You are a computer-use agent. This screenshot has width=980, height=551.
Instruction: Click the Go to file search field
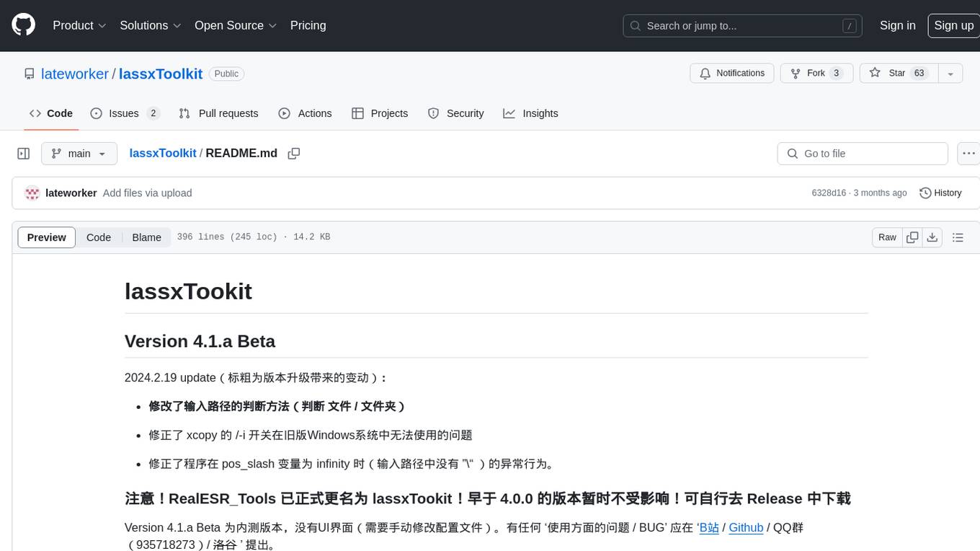pos(863,154)
